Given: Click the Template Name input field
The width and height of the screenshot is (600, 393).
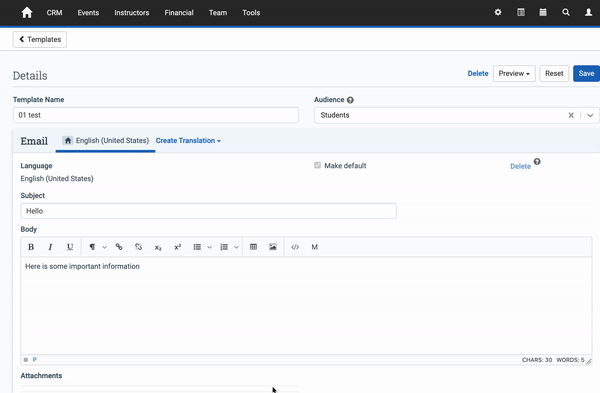Looking at the screenshot, I should (156, 115).
